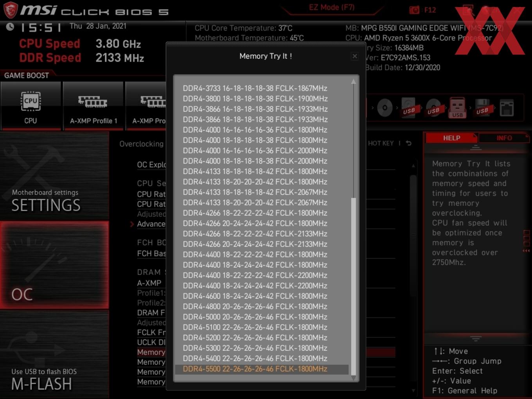Select DDR4-4400 18-22-22-22-42 FCLK-2200MHz
532x399 pixels.
(x=255, y=275)
